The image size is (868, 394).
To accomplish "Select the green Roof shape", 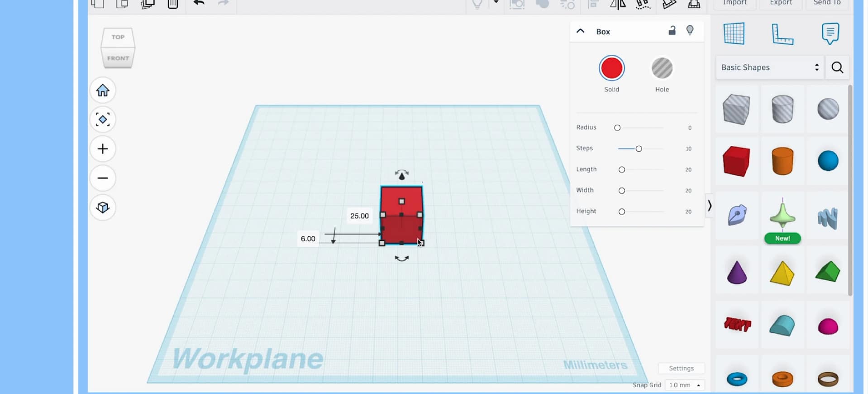I will click(x=828, y=271).
